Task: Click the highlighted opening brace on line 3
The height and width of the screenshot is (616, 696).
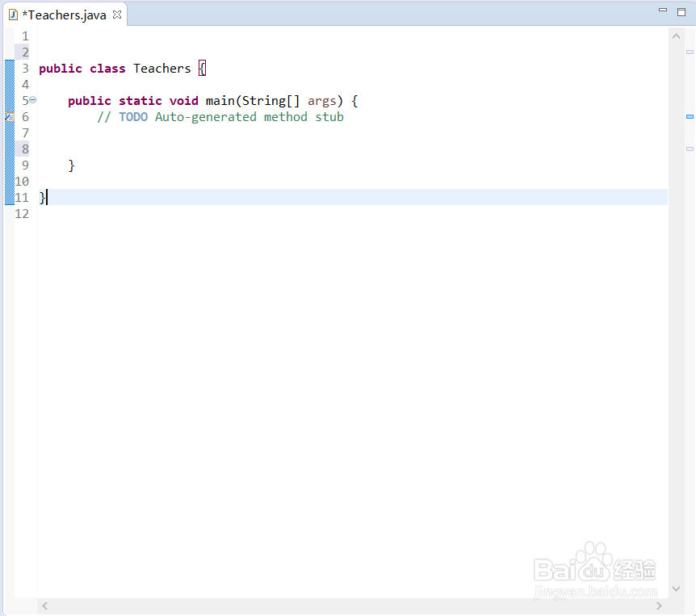Action: point(202,69)
